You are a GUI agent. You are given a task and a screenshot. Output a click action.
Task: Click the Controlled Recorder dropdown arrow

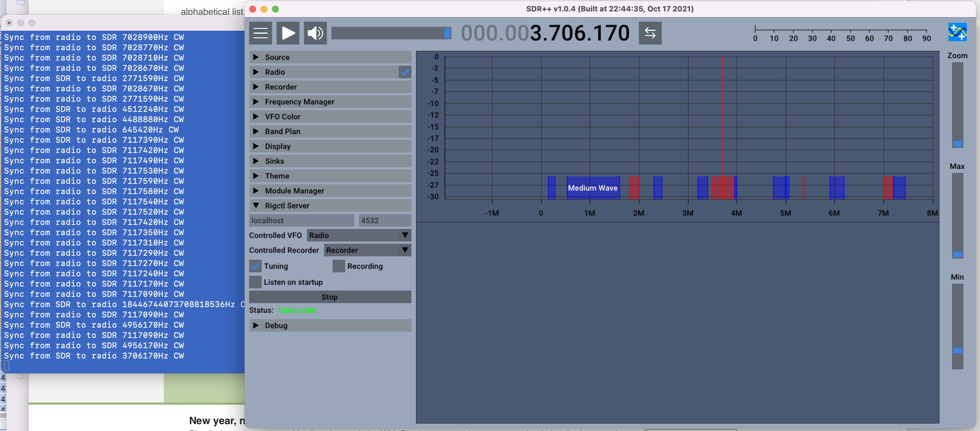click(x=405, y=250)
